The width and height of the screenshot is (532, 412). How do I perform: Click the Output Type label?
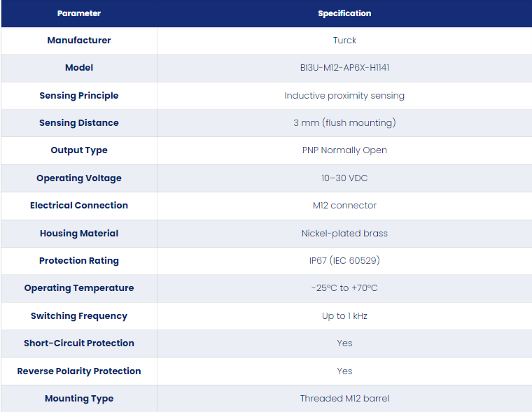point(78,150)
